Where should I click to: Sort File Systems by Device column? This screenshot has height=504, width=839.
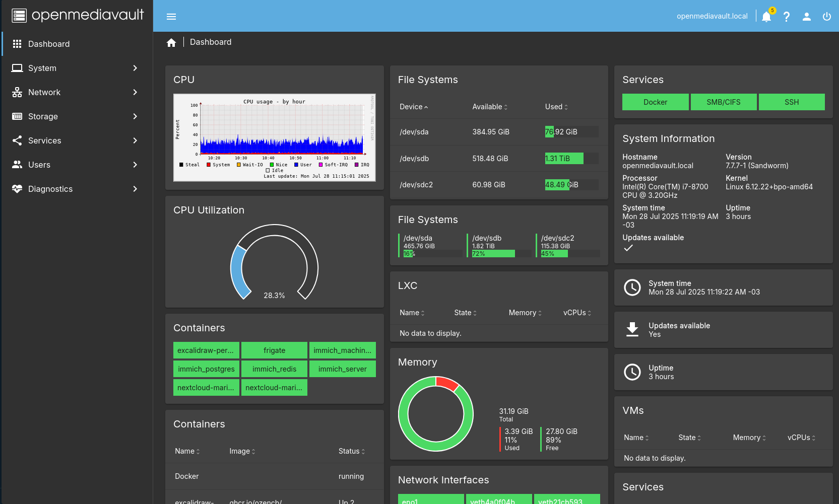click(x=414, y=107)
